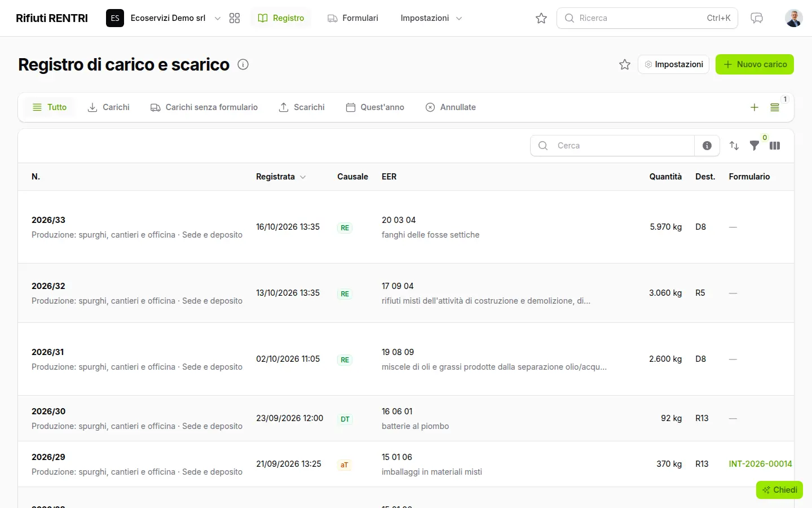Open the sort arrows icon
This screenshot has height=508, width=812.
tap(734, 146)
